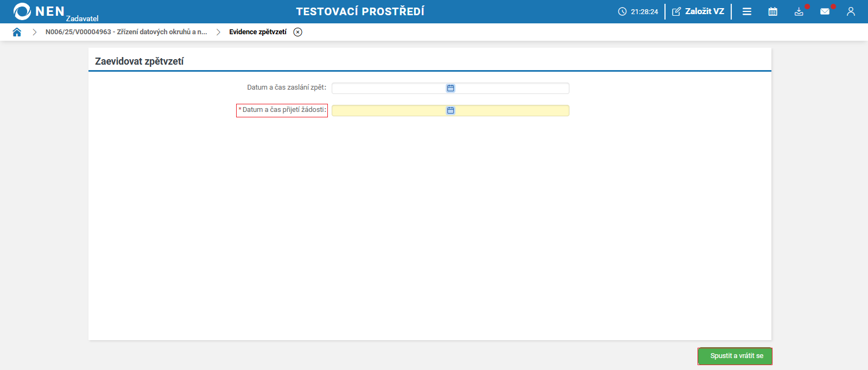Image resolution: width=868 pixels, height=370 pixels.
Task: Click the breadcrumb chevron after home icon
Action: (x=34, y=32)
